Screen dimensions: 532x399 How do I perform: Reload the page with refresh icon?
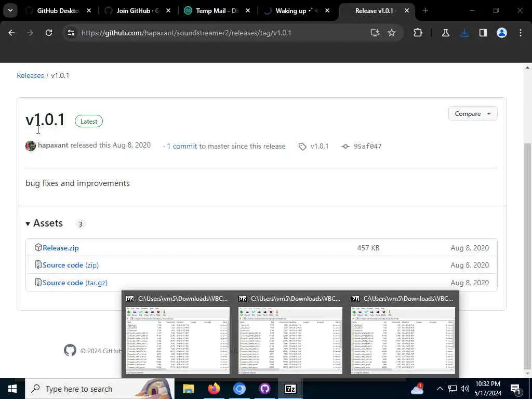[x=49, y=33]
